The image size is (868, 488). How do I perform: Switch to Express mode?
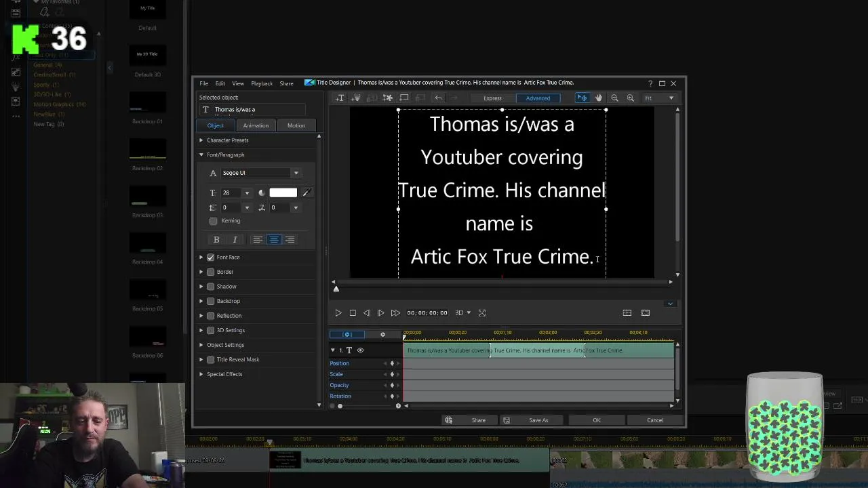(x=492, y=98)
